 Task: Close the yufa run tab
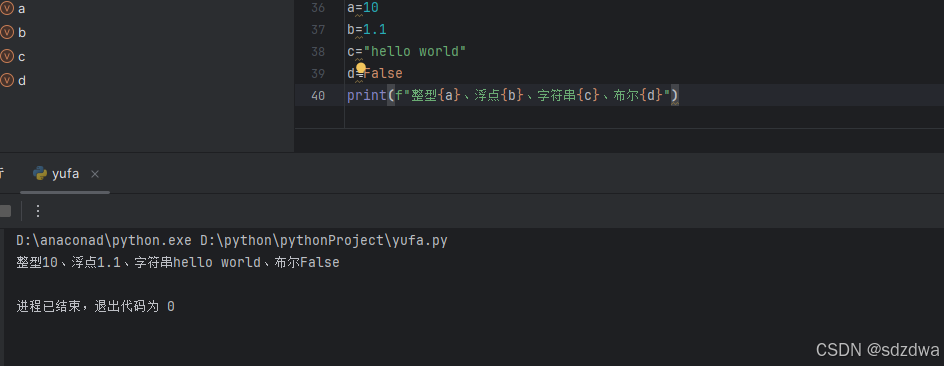pos(95,174)
